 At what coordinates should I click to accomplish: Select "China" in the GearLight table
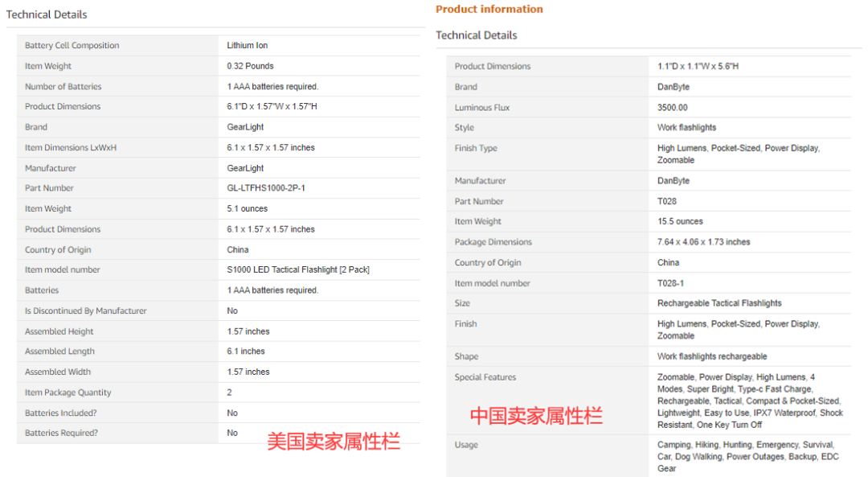click(237, 250)
